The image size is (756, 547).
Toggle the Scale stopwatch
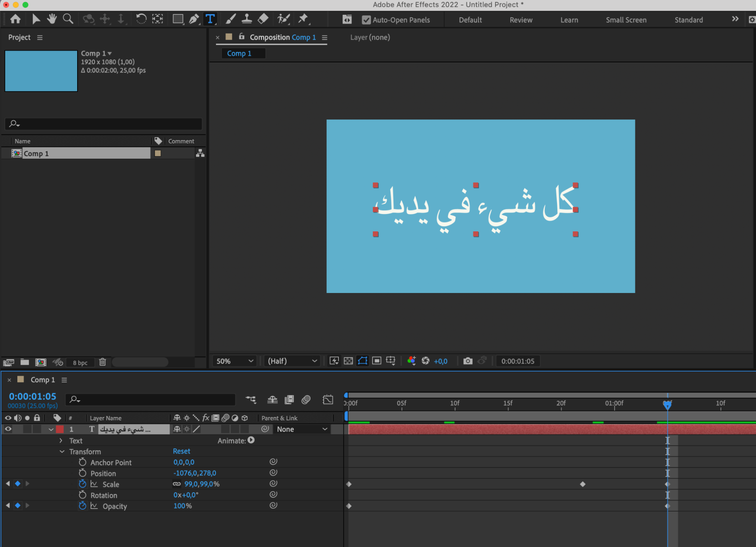tap(82, 484)
